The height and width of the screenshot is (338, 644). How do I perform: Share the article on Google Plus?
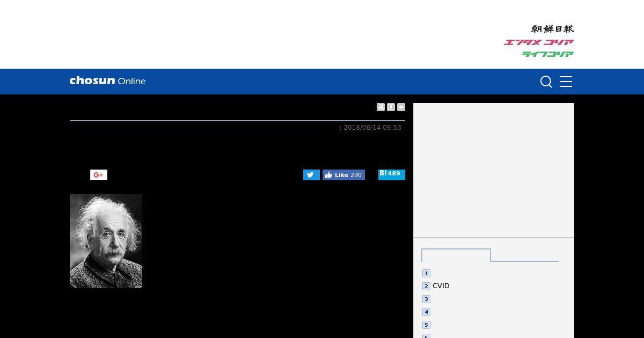tap(99, 175)
